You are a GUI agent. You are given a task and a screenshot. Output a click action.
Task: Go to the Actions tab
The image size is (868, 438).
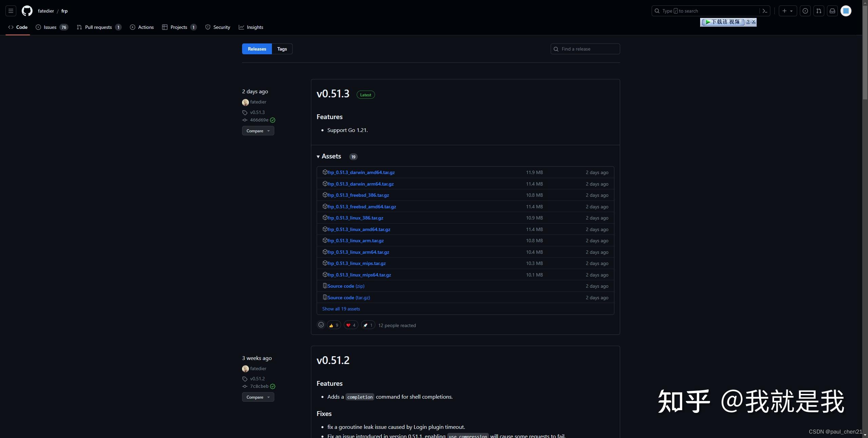coord(142,27)
